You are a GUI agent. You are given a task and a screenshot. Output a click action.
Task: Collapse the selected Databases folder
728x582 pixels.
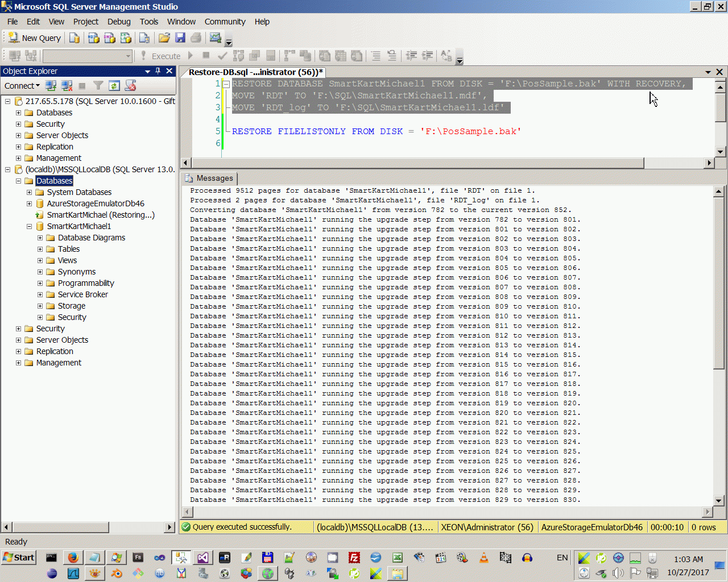click(x=18, y=181)
